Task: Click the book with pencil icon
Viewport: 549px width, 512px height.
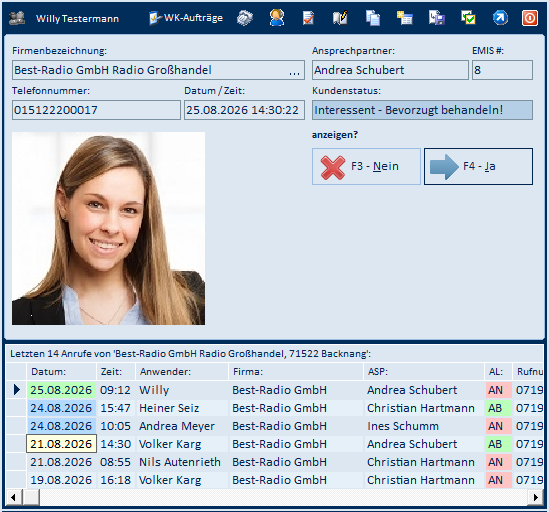Action: pos(340,18)
